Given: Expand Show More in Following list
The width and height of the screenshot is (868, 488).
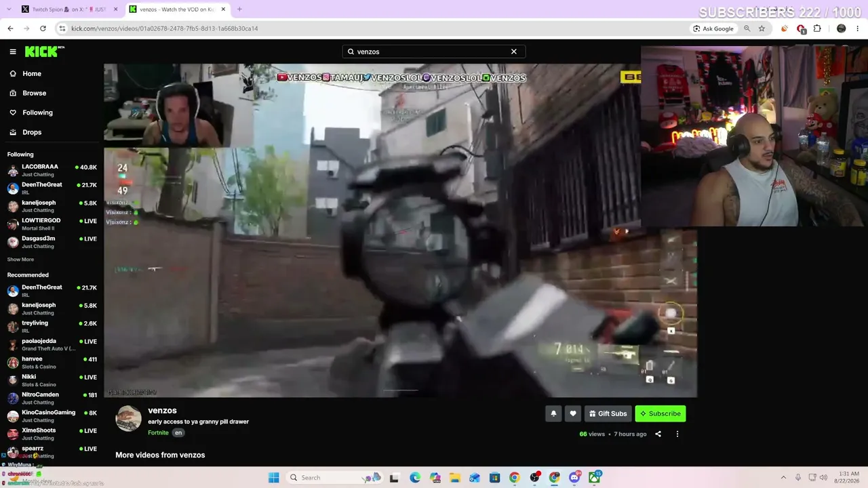Looking at the screenshot, I should (20, 260).
